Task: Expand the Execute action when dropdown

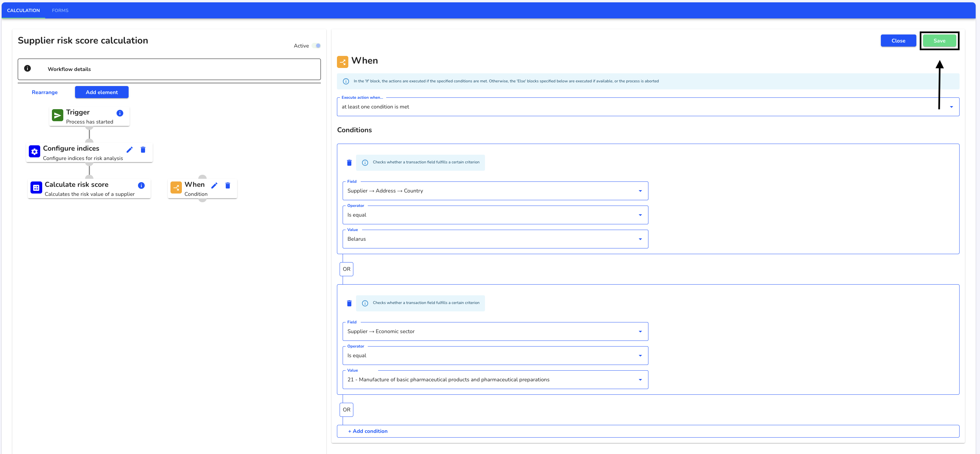Action: coord(951,107)
